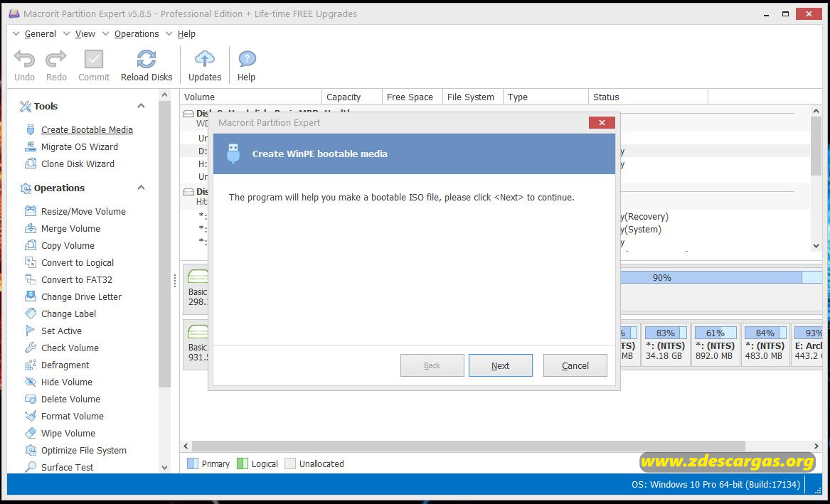This screenshot has height=504, width=830.
Task: Sort by the Type column header
Action: coord(546,97)
